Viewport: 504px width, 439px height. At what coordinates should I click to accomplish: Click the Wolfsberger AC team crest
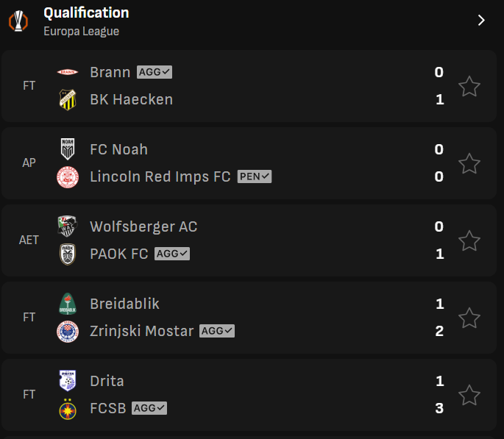click(68, 226)
